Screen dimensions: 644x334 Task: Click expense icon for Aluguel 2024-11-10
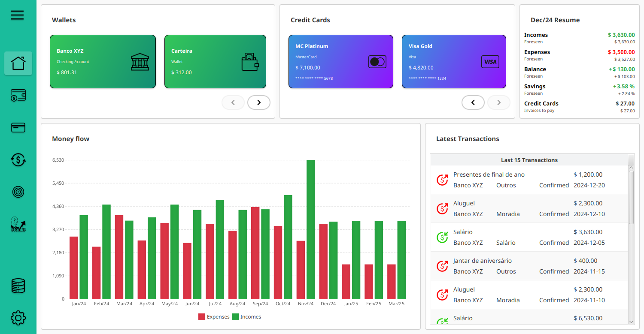(x=442, y=295)
